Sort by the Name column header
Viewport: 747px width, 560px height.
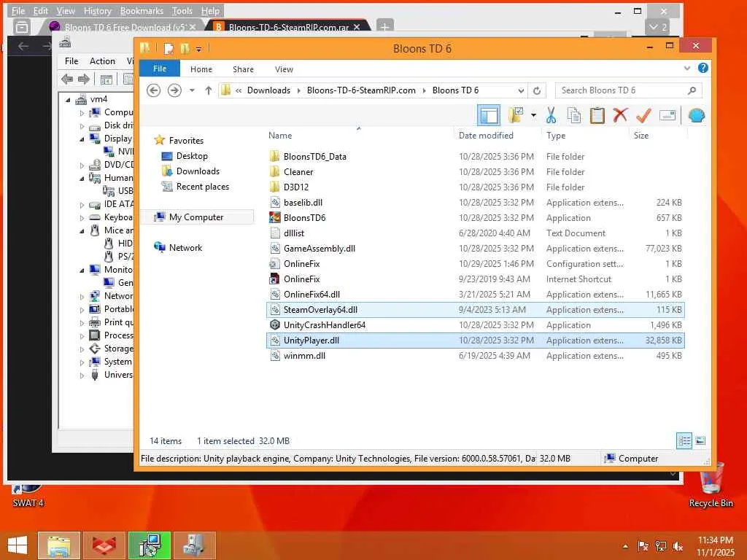tap(280, 135)
